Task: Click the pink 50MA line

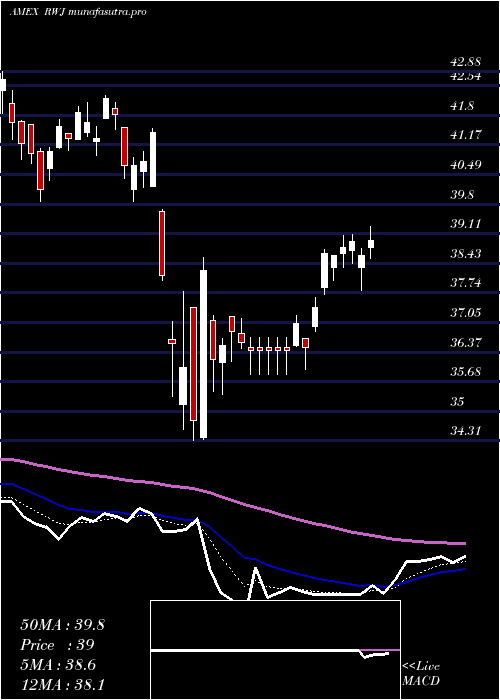Action: click(232, 500)
